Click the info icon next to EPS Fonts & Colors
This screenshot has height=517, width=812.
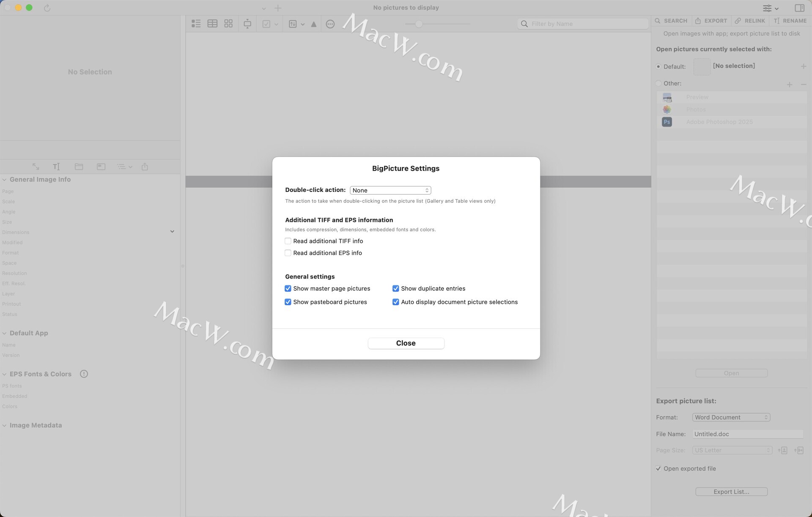[x=84, y=374]
